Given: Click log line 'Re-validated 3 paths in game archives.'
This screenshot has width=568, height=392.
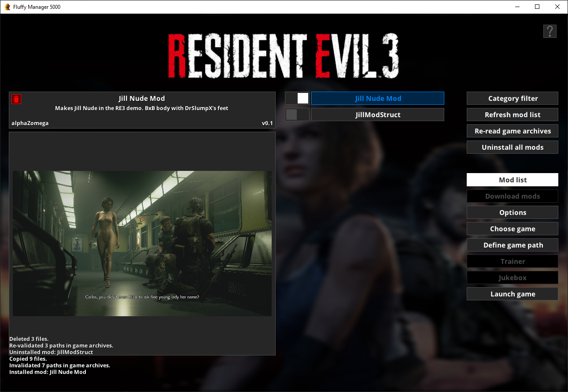Looking at the screenshot, I should (x=61, y=346).
